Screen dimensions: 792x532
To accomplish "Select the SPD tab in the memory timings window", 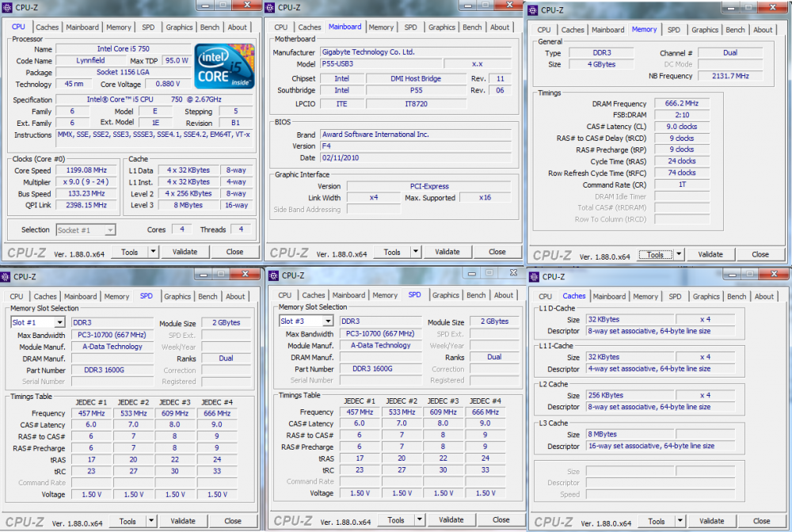I will click(x=674, y=30).
